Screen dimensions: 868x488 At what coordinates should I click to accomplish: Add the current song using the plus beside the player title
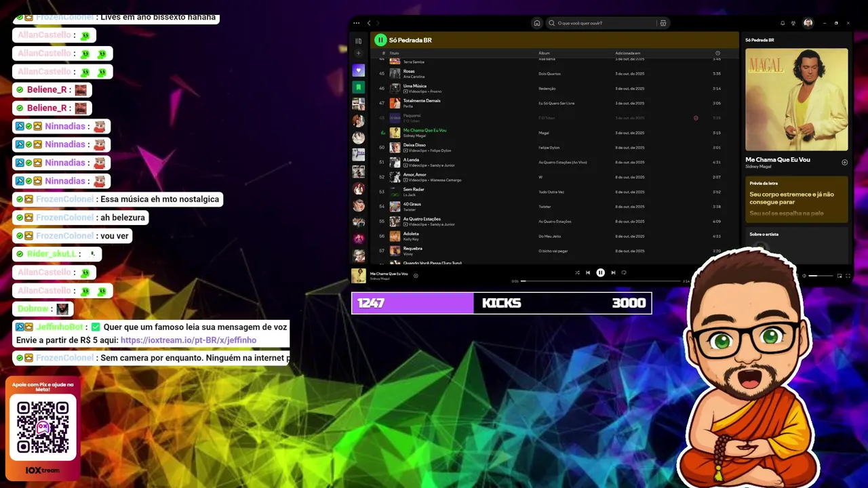[x=416, y=275]
